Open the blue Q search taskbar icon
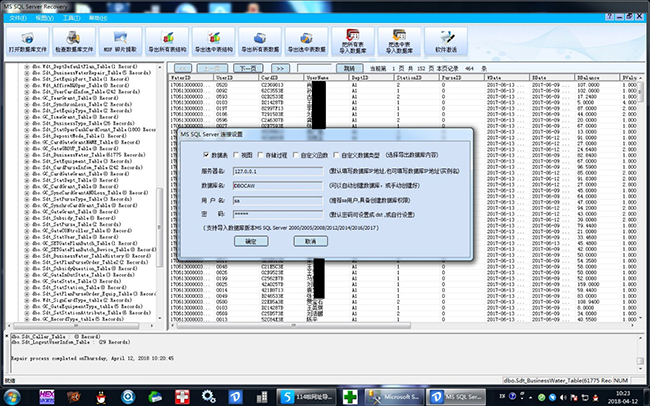650x406 pixels. [x=128, y=397]
